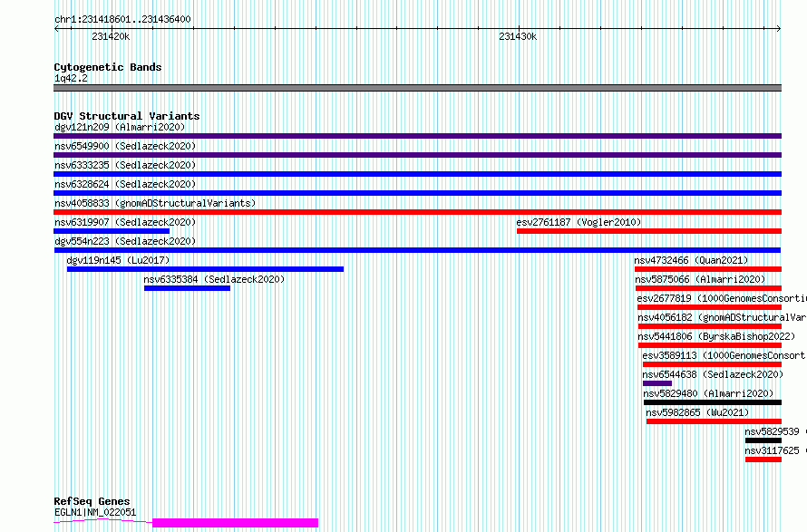This screenshot has width=807, height=532.
Task: Click the purple nsv6544638 variant bar
Action: coord(657,383)
